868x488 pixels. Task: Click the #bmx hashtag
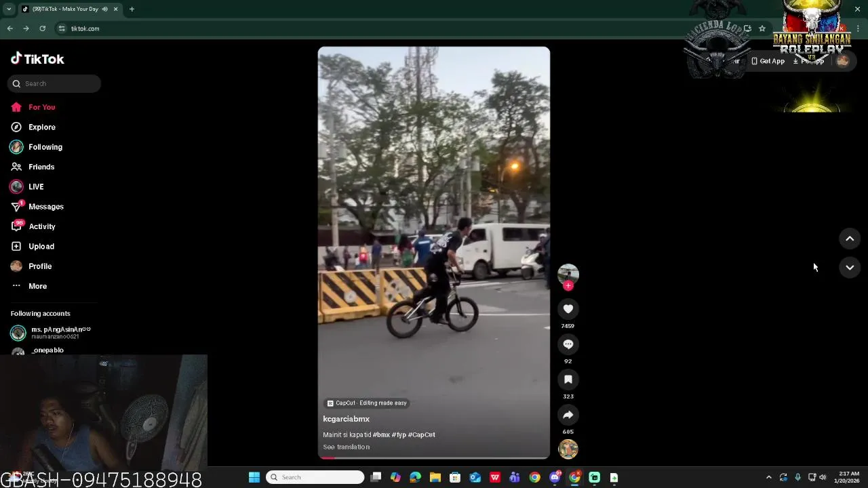click(x=381, y=434)
